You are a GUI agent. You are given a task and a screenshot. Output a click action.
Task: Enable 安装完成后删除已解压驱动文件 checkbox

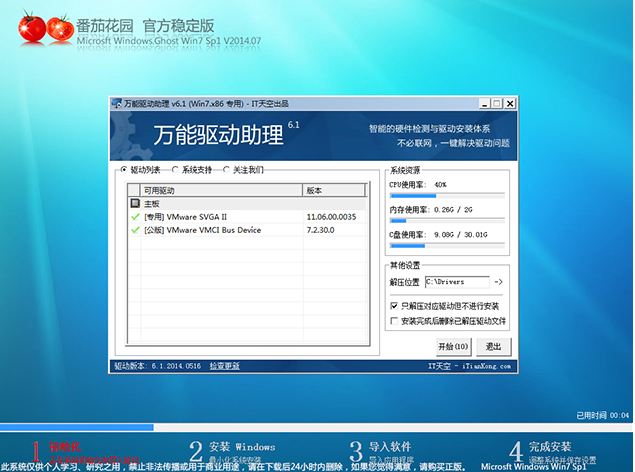click(394, 321)
